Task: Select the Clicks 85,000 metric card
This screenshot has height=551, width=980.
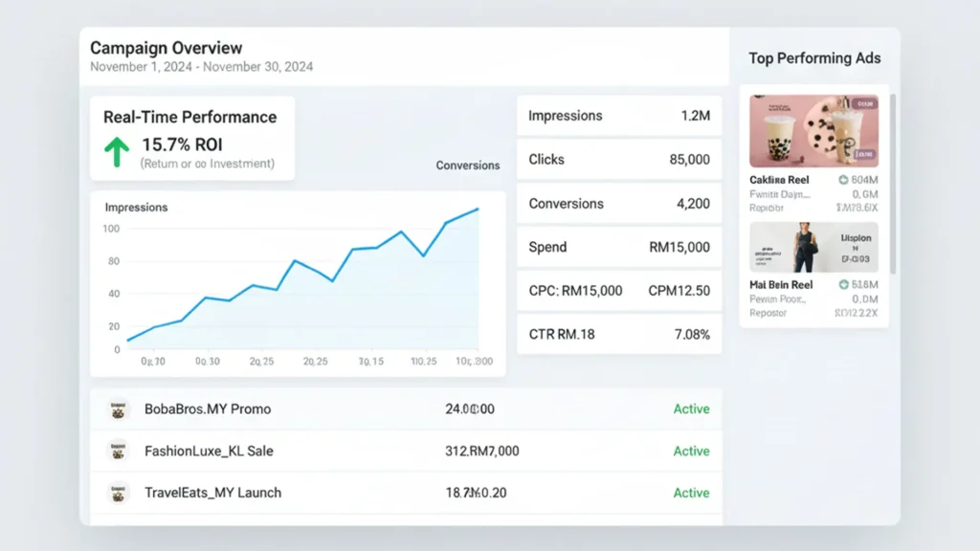Action: [619, 160]
